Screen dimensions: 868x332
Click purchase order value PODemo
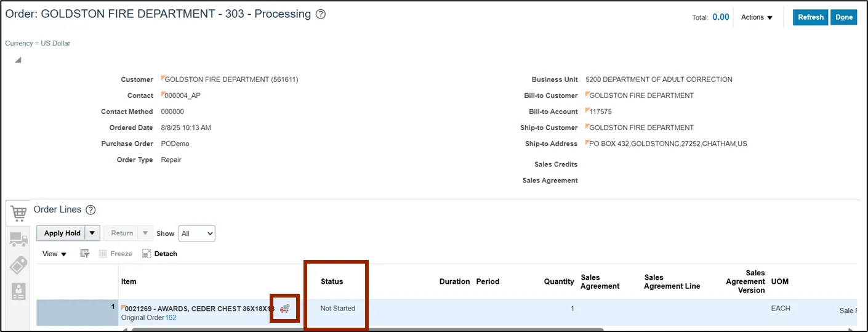tap(175, 144)
